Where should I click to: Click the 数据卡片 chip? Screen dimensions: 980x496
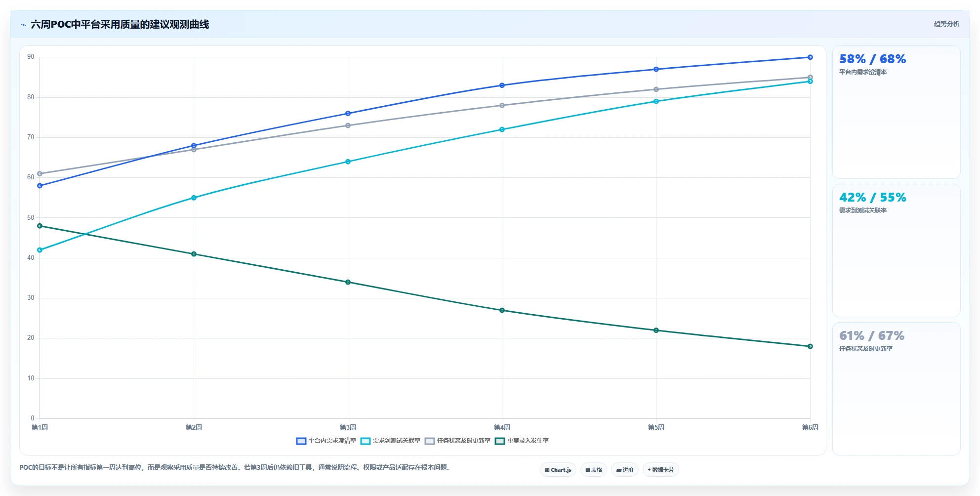coord(661,470)
